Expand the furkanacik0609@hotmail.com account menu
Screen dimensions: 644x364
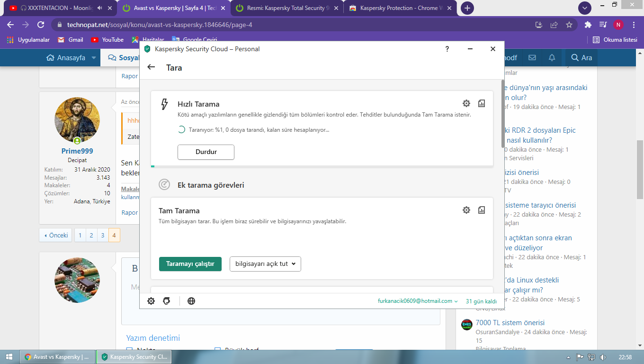(x=418, y=301)
